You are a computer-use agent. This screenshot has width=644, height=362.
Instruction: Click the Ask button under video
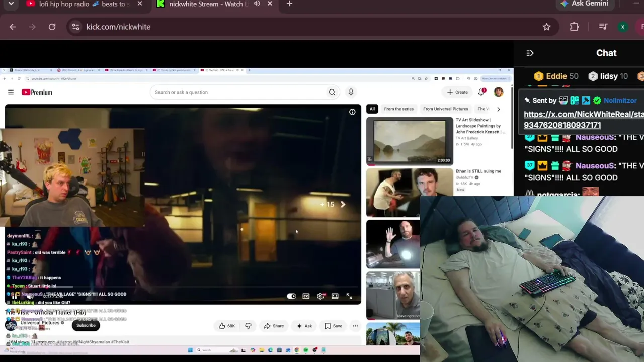point(304,326)
